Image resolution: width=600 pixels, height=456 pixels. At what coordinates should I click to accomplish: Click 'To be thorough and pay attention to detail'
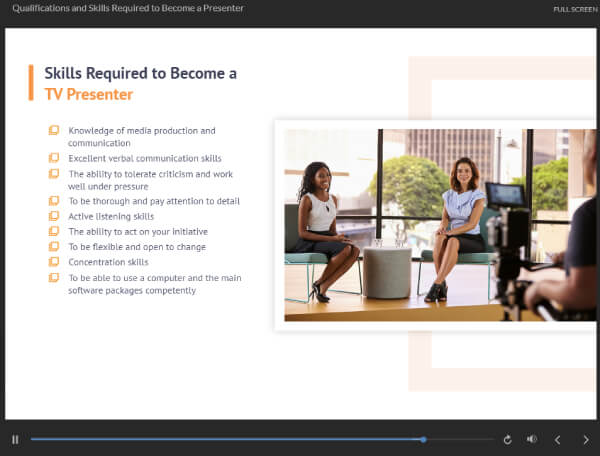(x=154, y=201)
